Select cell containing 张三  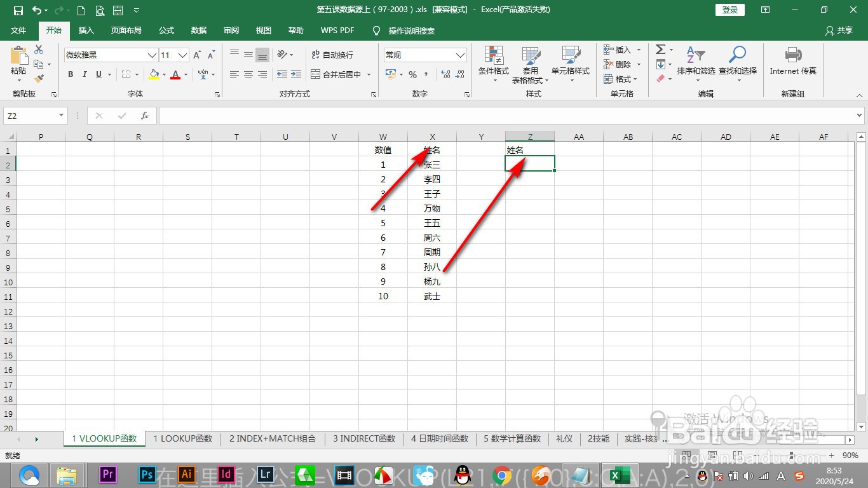pyautogui.click(x=432, y=165)
